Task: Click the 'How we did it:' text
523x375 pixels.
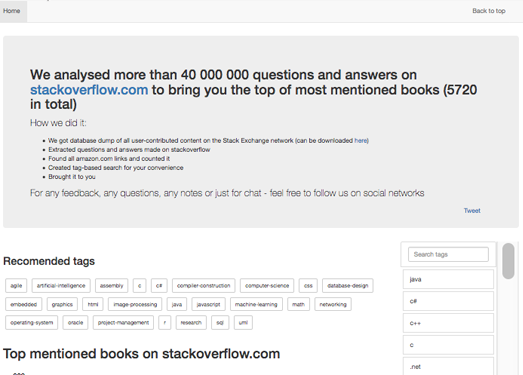Action: click(58, 123)
